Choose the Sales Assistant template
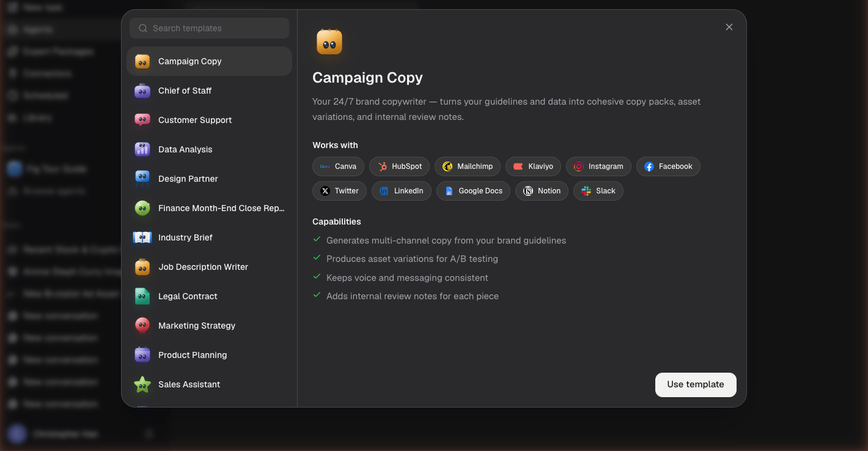868x451 pixels. (x=209, y=384)
